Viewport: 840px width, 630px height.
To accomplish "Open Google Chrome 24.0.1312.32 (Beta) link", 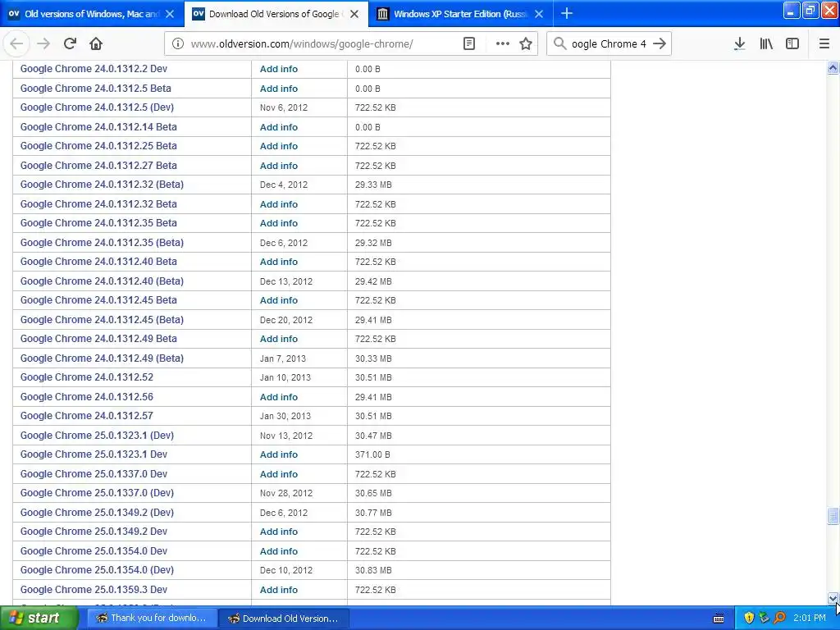I will coord(102,185).
